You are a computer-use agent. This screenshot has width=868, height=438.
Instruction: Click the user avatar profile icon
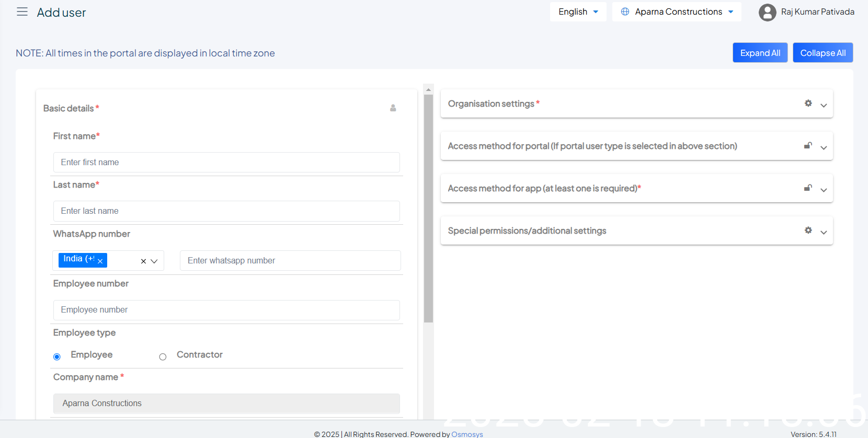pyautogui.click(x=767, y=12)
